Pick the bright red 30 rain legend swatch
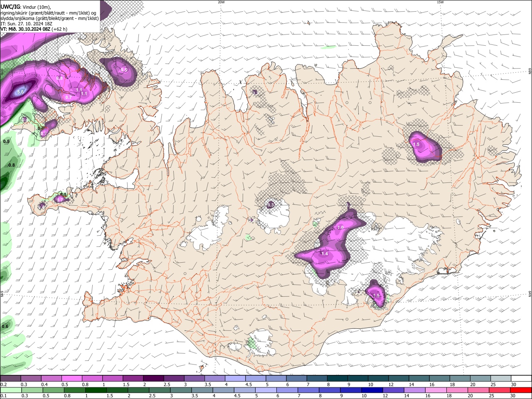Image resolution: width=532 pixels, height=399 pixels. point(521,390)
